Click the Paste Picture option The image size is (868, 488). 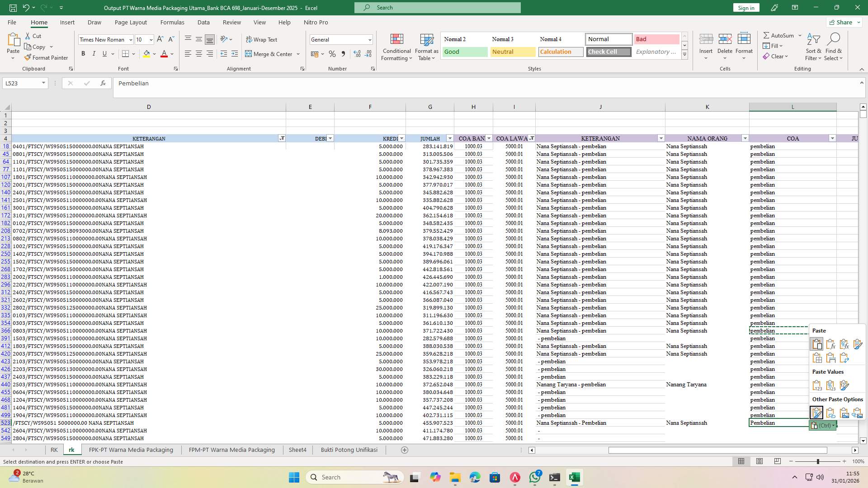click(844, 412)
